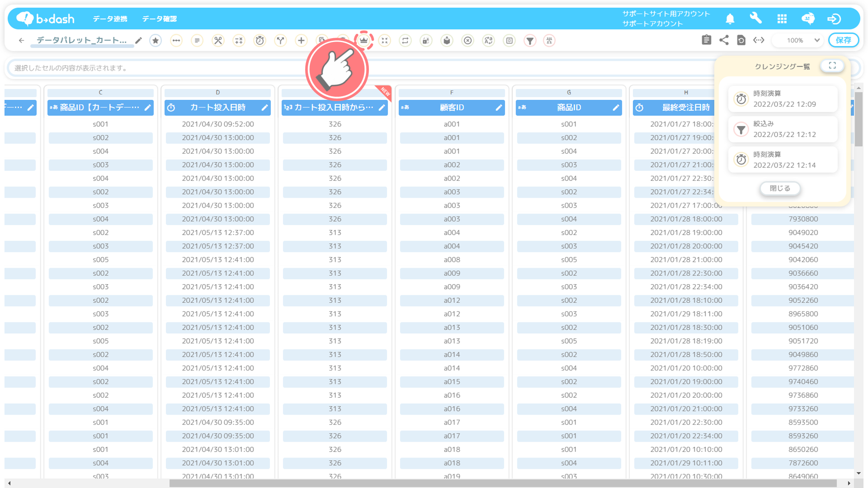Screen dimensions: 868x488
Task: Edit the 顧客ID column header pencil
Action: (x=499, y=108)
